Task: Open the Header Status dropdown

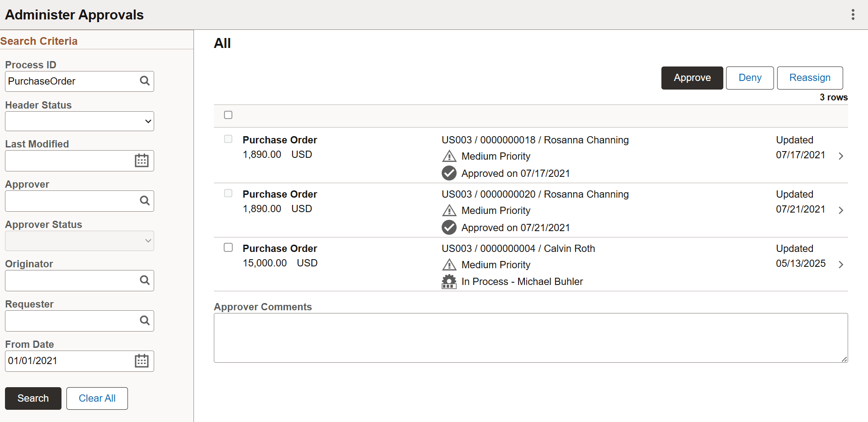Action: pos(79,121)
